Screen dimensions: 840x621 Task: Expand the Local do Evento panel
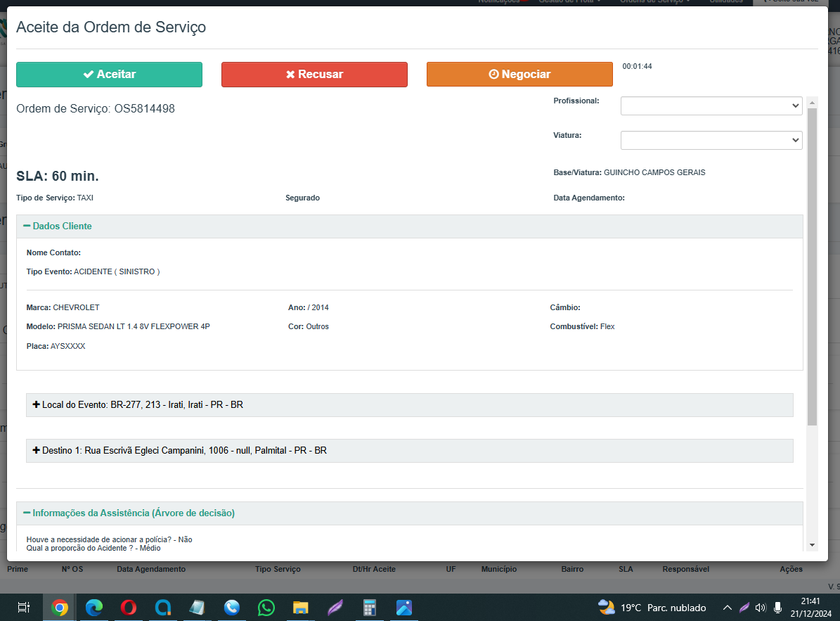point(37,405)
